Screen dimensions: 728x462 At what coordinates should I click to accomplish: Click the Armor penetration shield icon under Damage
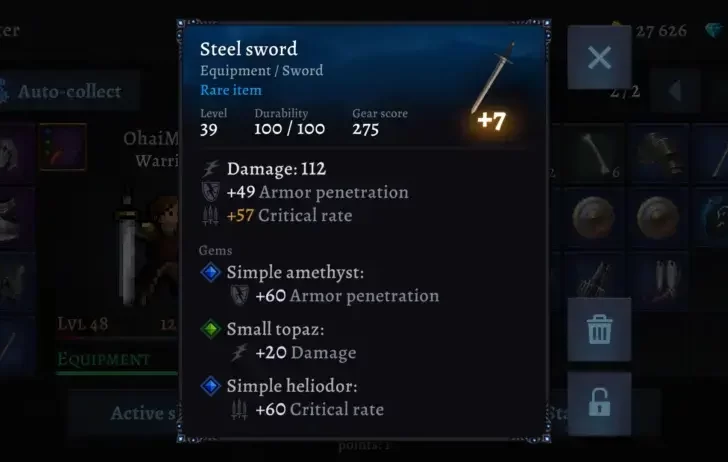pyautogui.click(x=210, y=192)
